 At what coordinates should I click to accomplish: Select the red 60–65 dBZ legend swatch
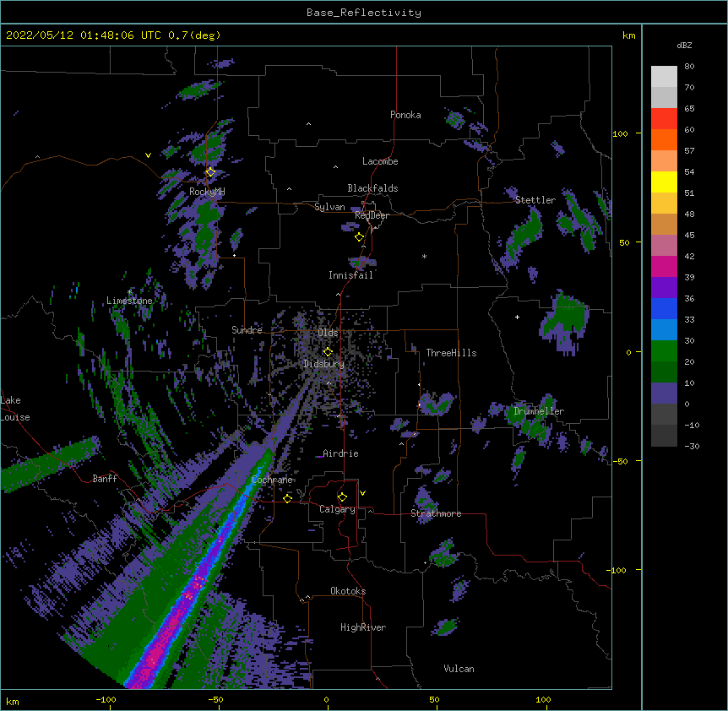click(x=664, y=119)
